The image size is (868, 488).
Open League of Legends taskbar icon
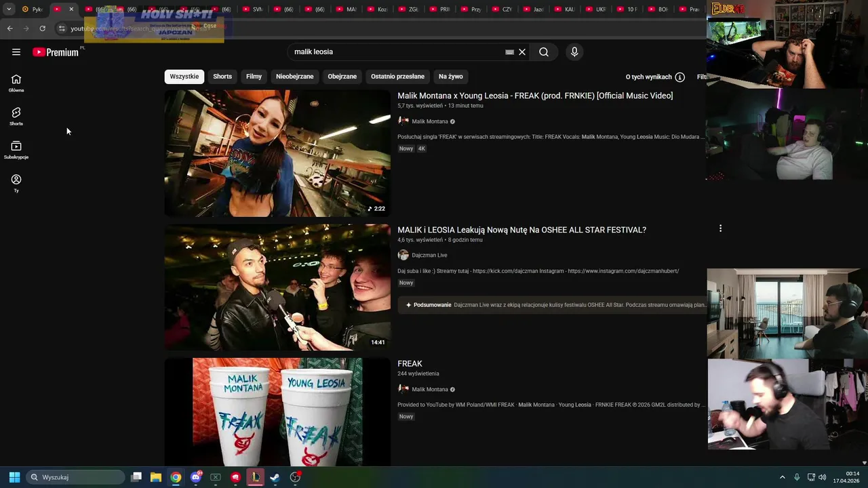click(x=255, y=477)
